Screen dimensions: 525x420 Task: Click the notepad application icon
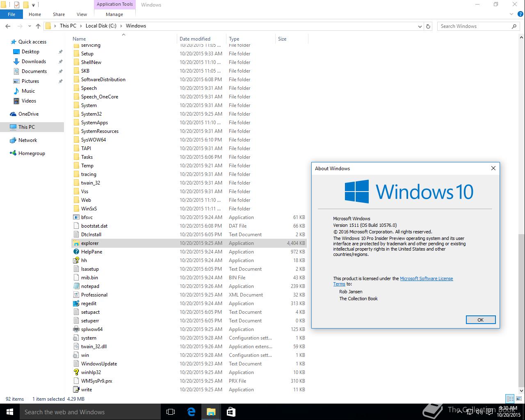[76, 286]
